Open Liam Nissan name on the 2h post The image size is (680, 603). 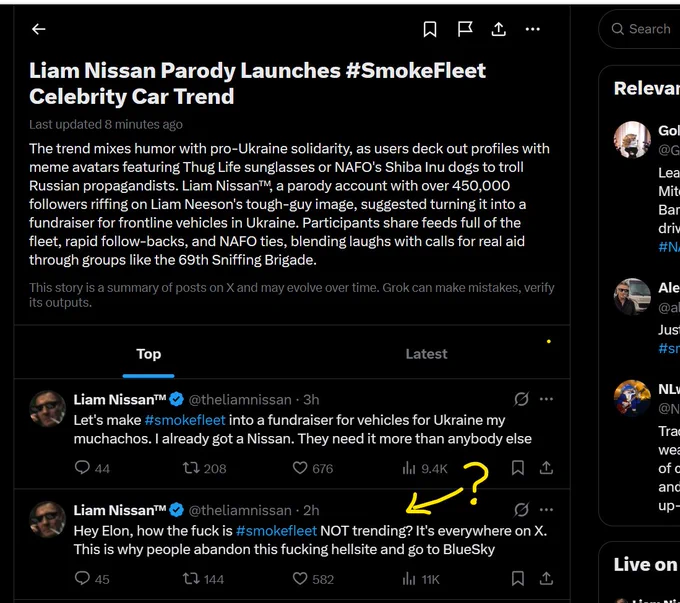[x=120, y=510]
